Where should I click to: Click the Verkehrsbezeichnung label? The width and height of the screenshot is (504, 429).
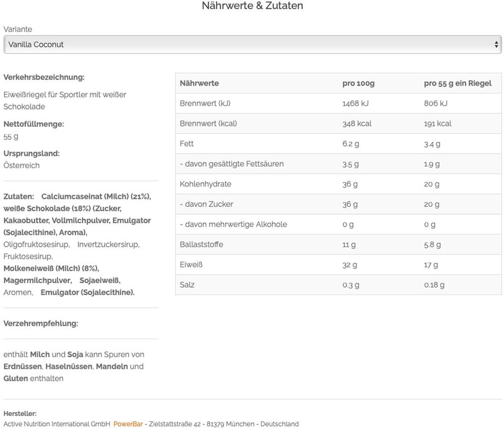pos(44,77)
